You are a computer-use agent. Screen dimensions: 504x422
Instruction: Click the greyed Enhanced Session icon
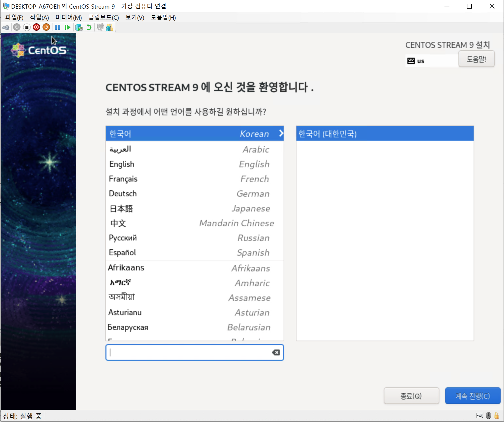pos(100,27)
